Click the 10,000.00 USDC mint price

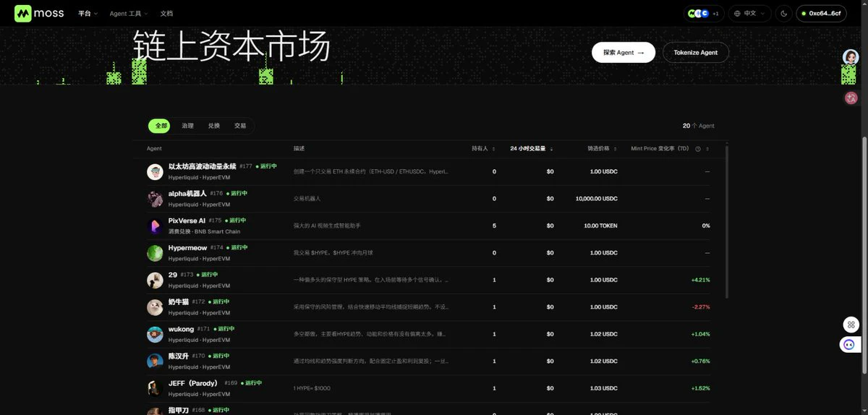596,199
